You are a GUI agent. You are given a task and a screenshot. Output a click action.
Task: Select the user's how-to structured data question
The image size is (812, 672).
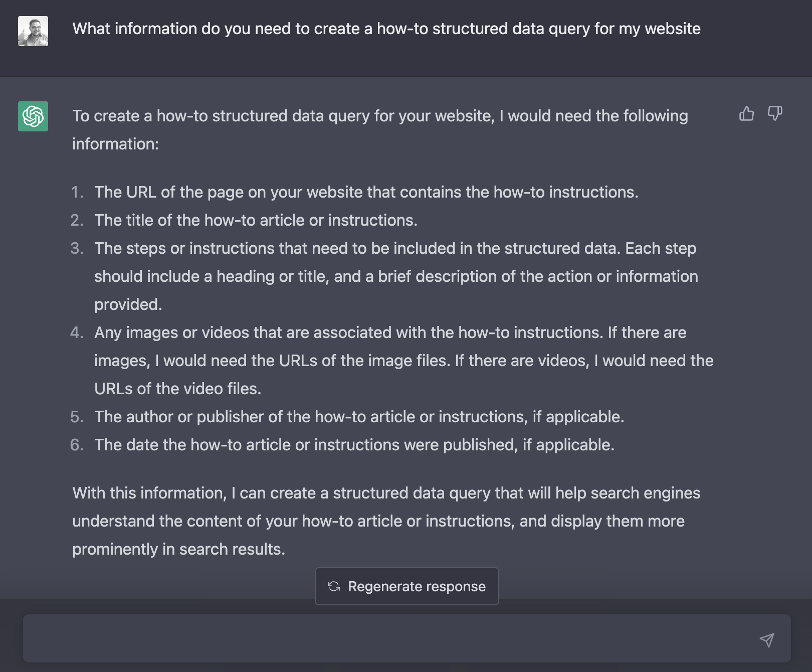pos(386,29)
